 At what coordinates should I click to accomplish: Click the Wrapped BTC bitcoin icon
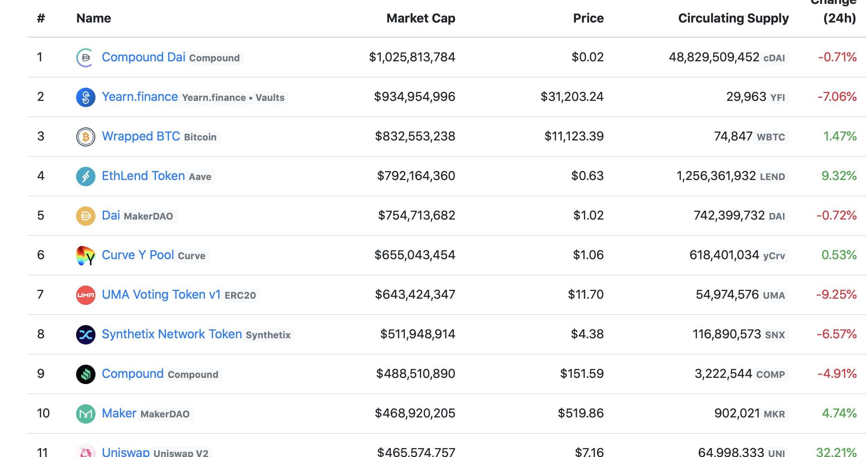[85, 137]
